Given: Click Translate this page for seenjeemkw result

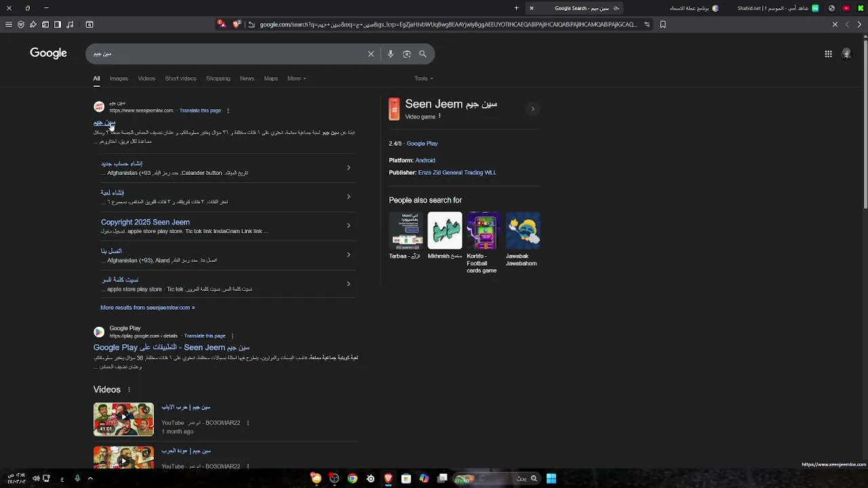Looking at the screenshot, I should [201, 110].
